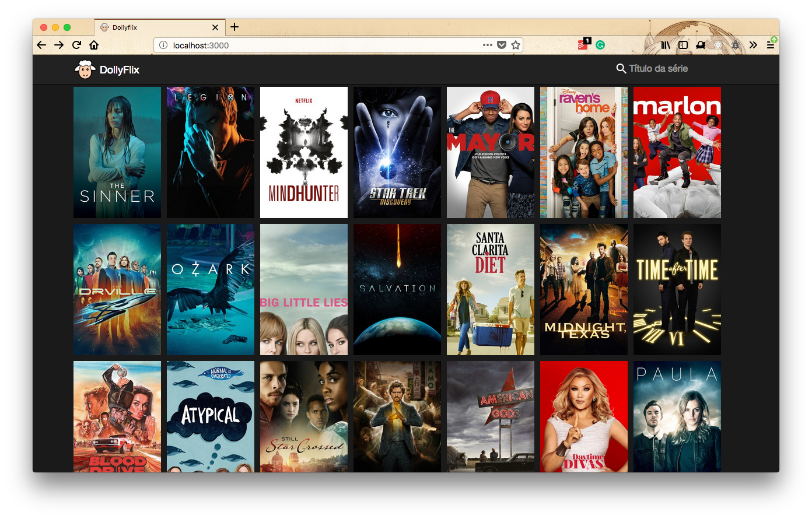The image size is (812, 519).
Task: Bookmark this page with the star icon
Action: [x=516, y=45]
